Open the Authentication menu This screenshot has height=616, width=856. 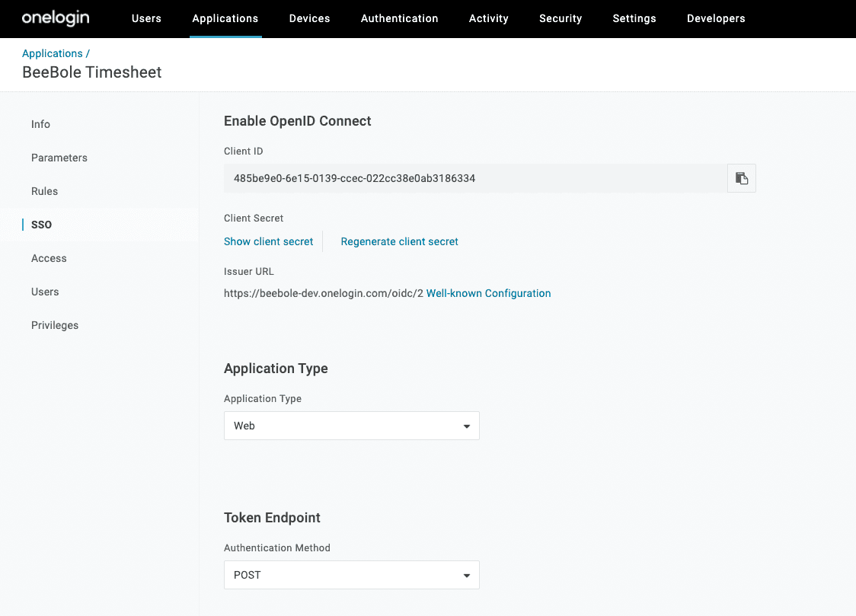[399, 18]
